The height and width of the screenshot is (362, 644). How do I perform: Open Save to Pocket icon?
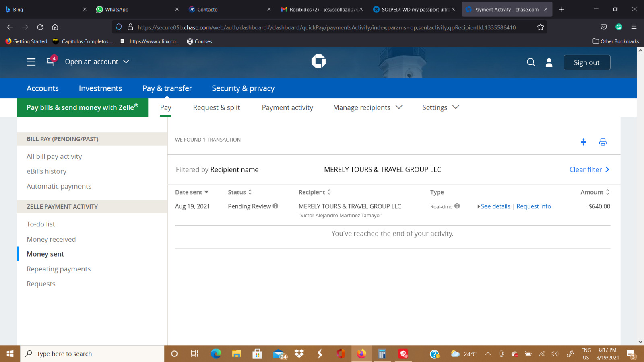[x=604, y=27]
